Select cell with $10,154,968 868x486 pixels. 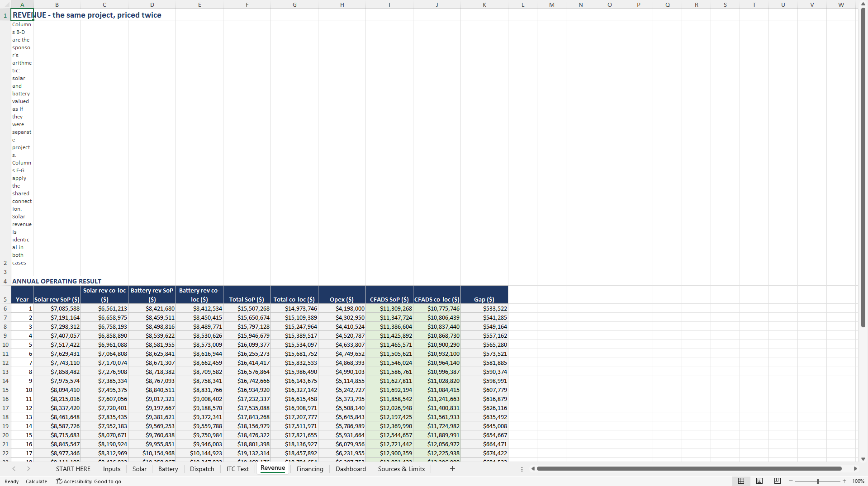click(152, 453)
